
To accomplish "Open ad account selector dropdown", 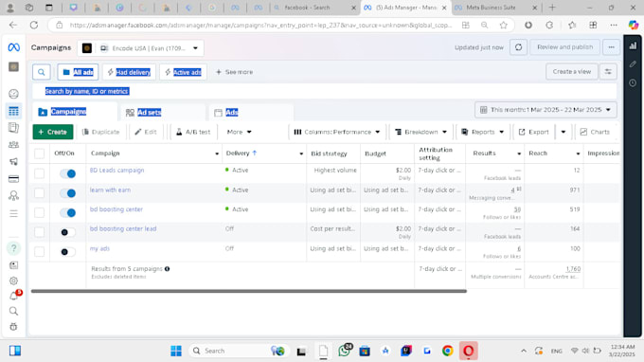I will pos(140,48).
